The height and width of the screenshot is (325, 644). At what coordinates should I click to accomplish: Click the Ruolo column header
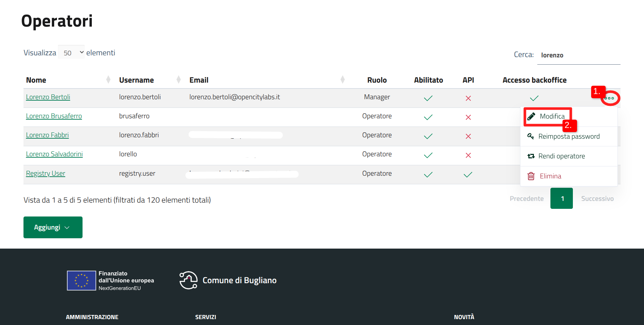[377, 80]
